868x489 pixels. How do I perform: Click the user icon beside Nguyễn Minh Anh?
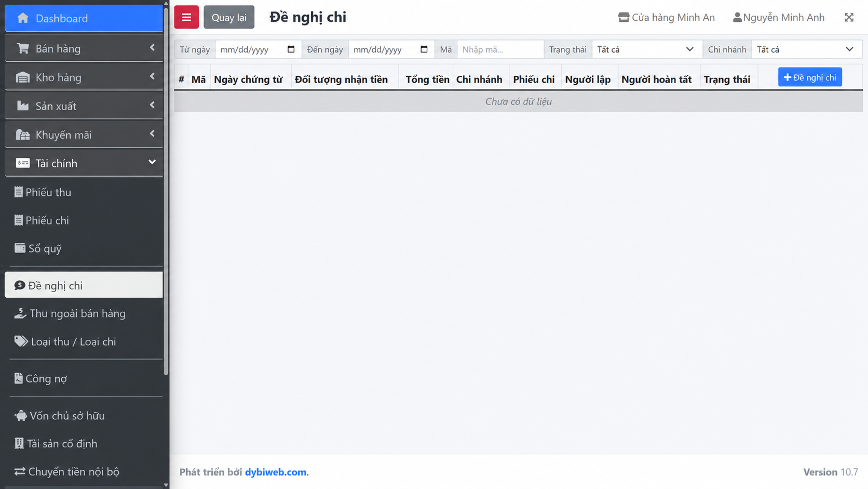click(x=737, y=18)
